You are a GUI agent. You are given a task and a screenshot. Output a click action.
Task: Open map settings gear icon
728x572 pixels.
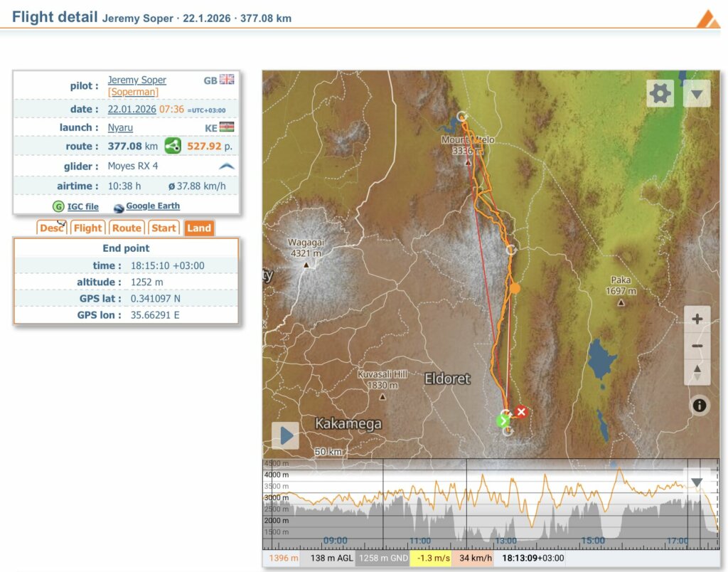[x=660, y=93]
